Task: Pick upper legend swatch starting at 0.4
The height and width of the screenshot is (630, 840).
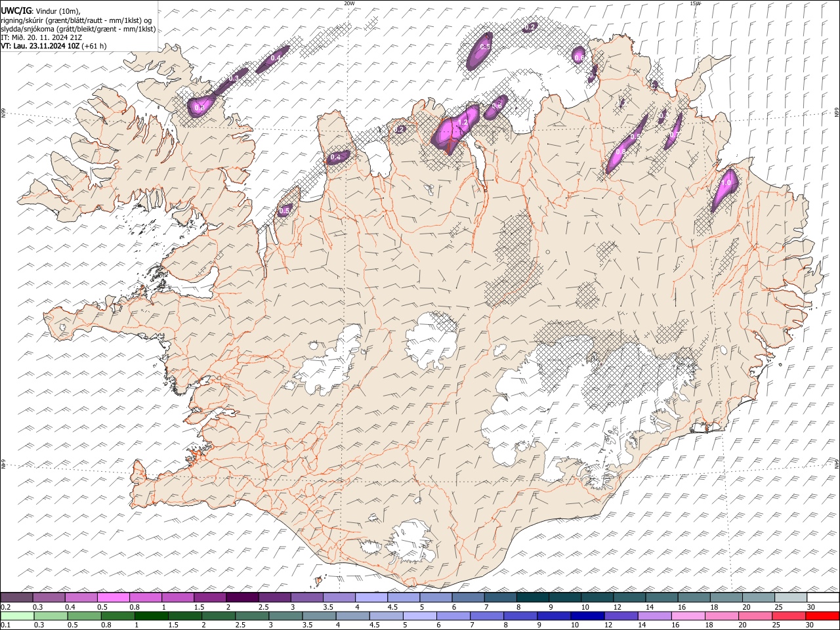Action: click(81, 598)
